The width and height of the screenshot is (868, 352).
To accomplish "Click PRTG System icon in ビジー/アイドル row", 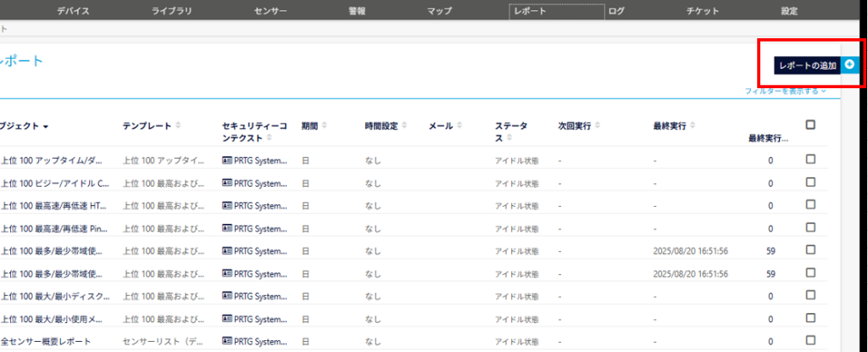I will 227,182.
